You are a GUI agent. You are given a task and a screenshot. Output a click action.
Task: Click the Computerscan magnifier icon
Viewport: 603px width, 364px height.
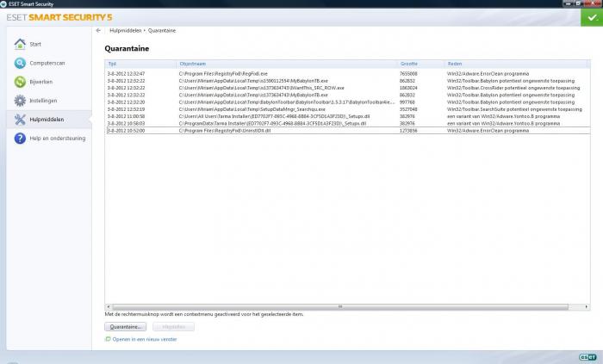coord(20,63)
